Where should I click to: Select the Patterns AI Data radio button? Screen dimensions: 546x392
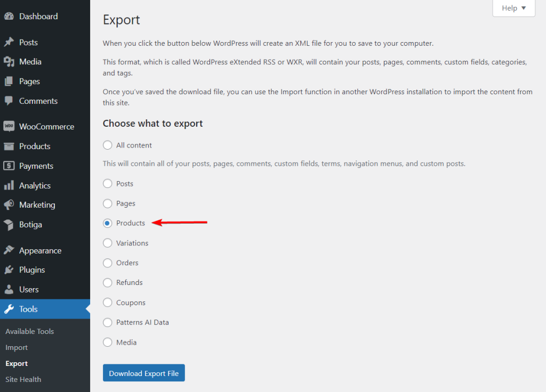tap(108, 322)
